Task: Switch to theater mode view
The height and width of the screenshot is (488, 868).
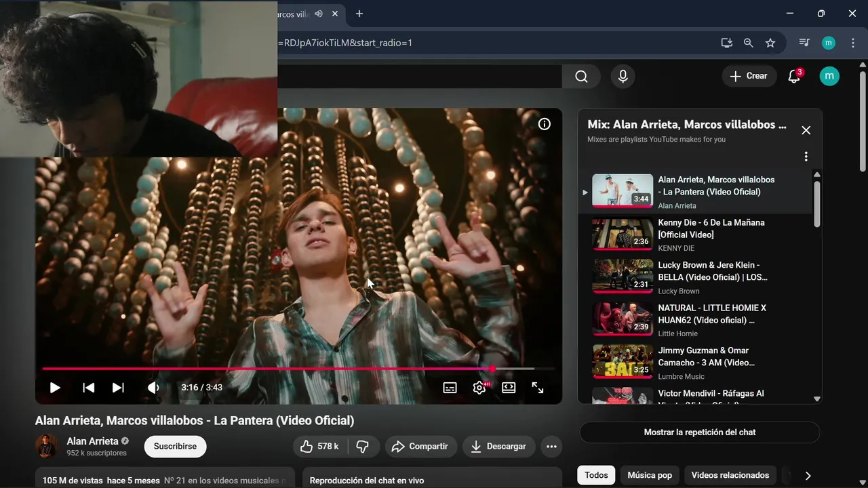Action: point(509,388)
